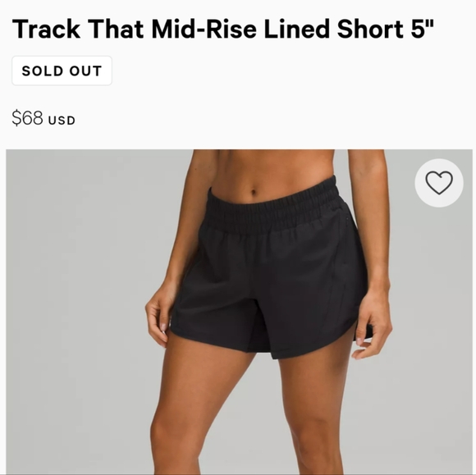Click the word "Track" in the heading
Screen dimensions: 476x475
(46, 30)
